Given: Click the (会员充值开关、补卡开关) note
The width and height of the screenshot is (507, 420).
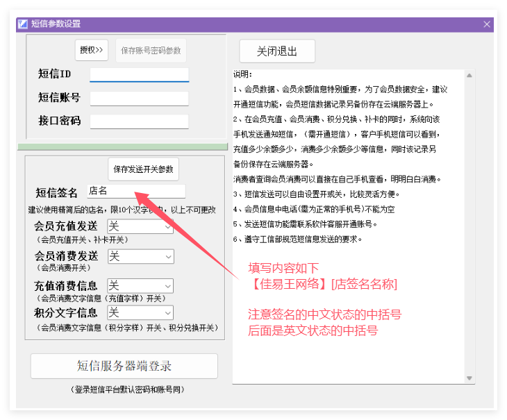Looking at the screenshot, I should click(x=82, y=240).
